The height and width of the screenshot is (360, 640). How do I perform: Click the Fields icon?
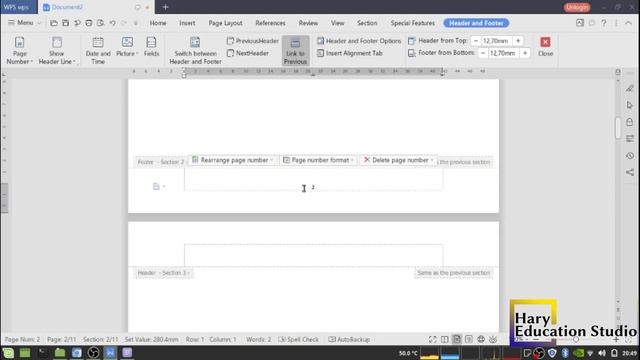coord(151,47)
